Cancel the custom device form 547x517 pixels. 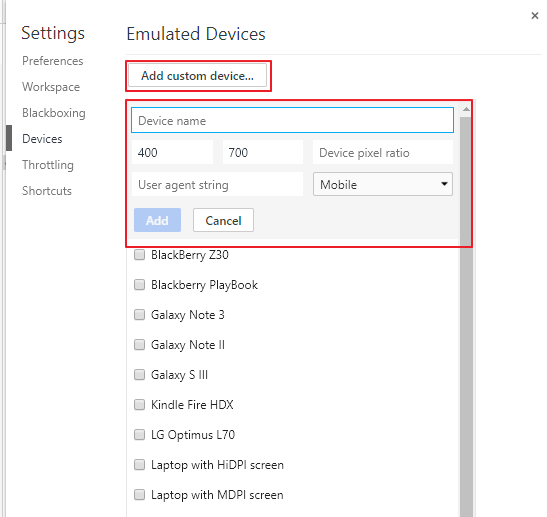(223, 220)
